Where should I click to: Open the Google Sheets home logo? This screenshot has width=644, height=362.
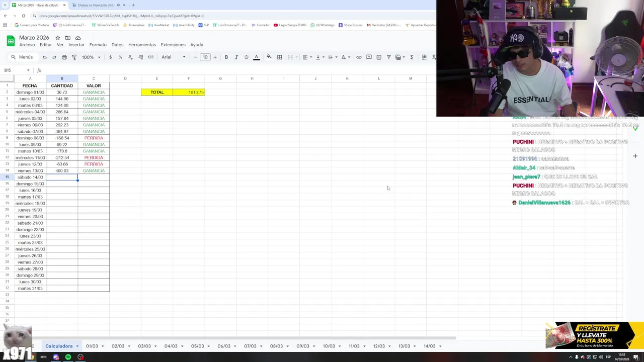(11, 41)
